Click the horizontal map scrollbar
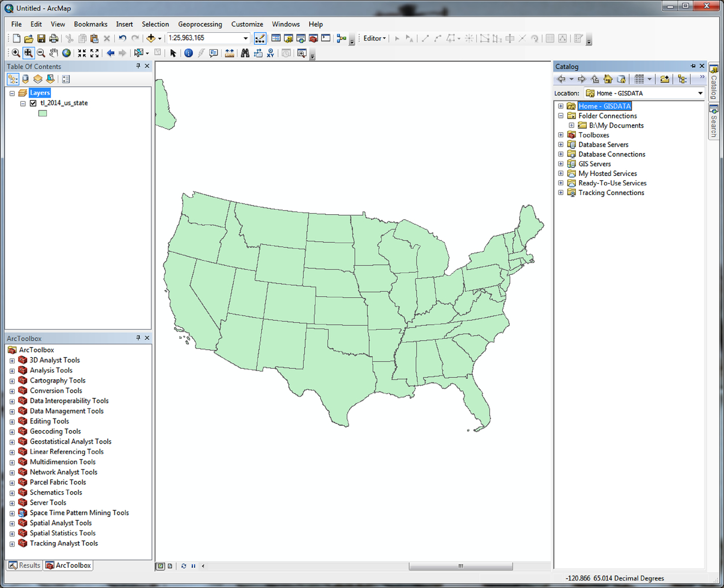 pos(460,566)
